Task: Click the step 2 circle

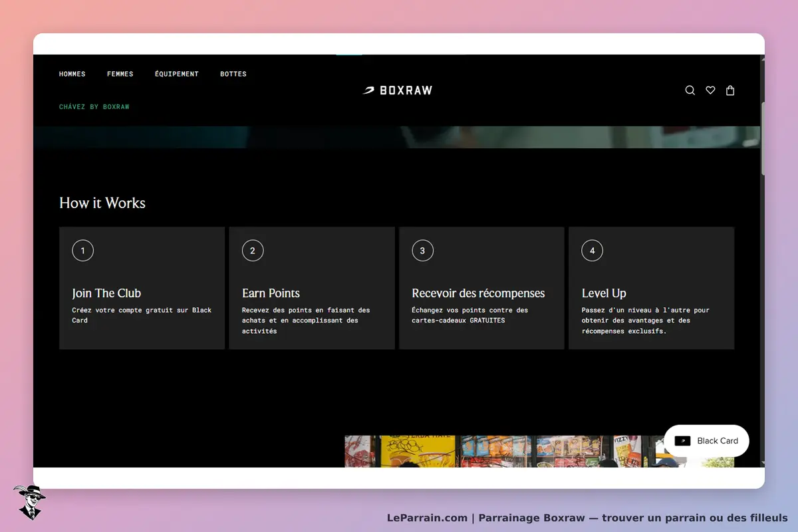Action: click(x=253, y=251)
